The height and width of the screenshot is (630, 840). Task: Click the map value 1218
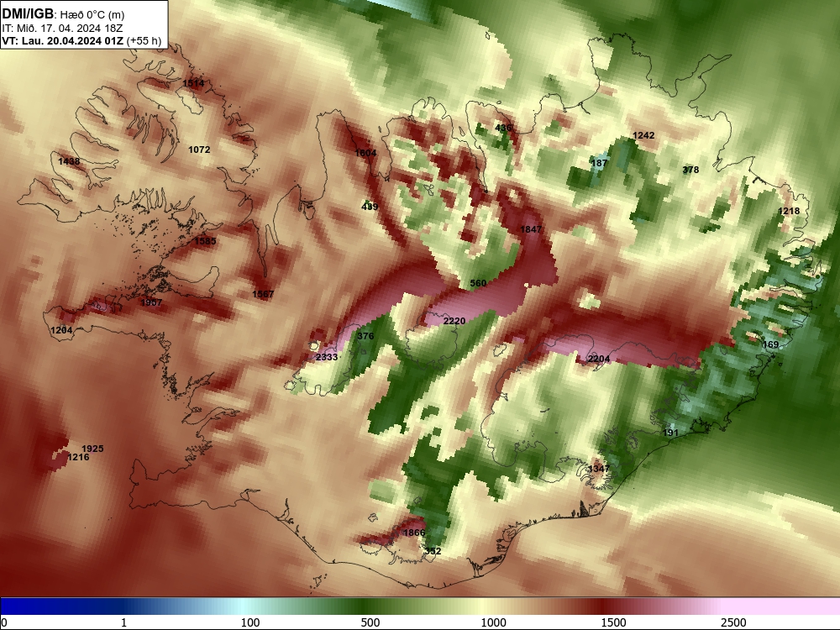click(789, 211)
